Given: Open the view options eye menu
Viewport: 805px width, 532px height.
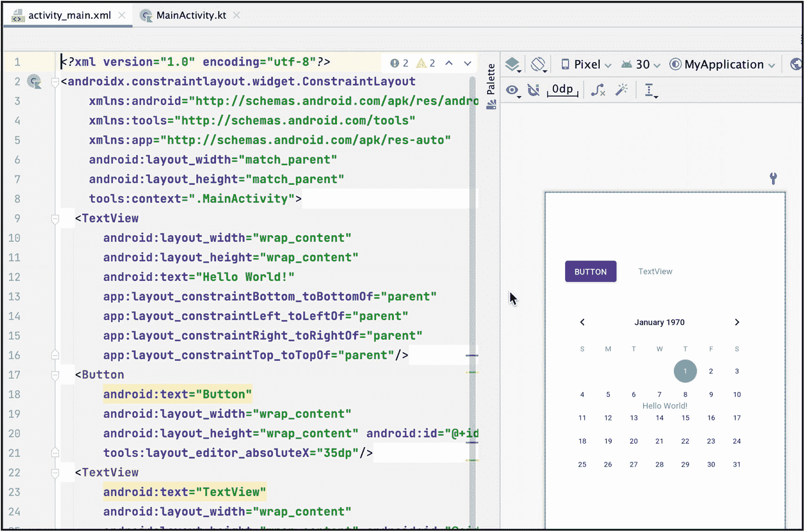Looking at the screenshot, I should pos(513,90).
